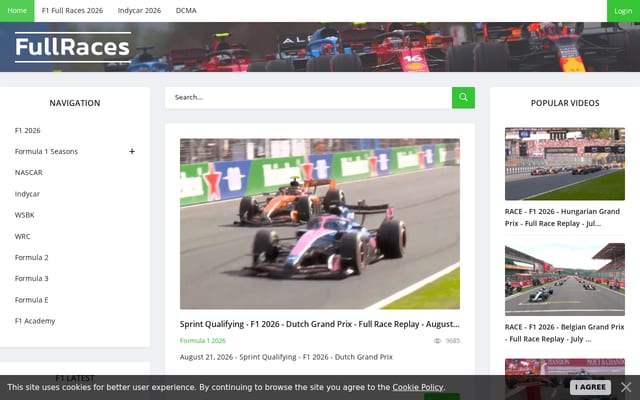Select Indycar in the Navigation sidebar
The height and width of the screenshot is (400, 640).
(27, 194)
